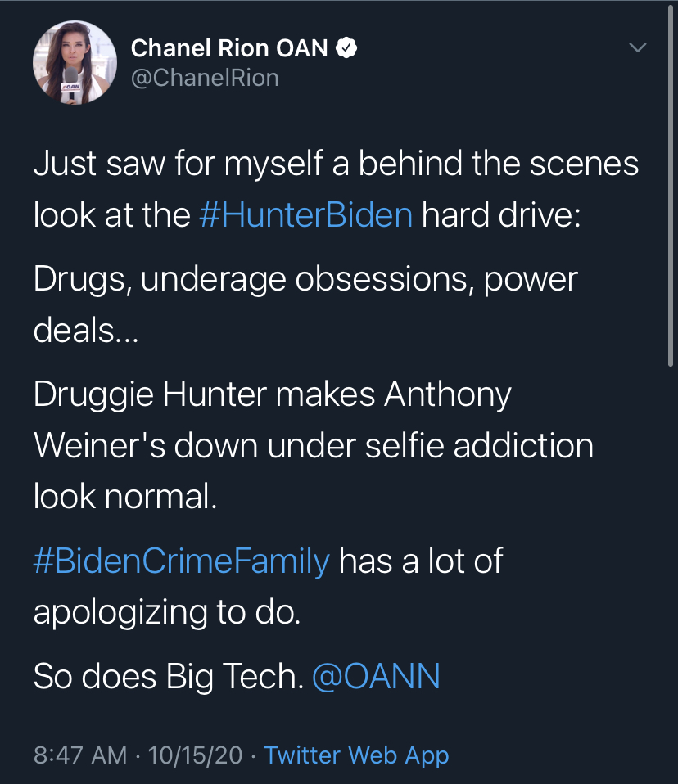Open the tweet options chevron menu
678x784 pixels.
pyautogui.click(x=638, y=47)
